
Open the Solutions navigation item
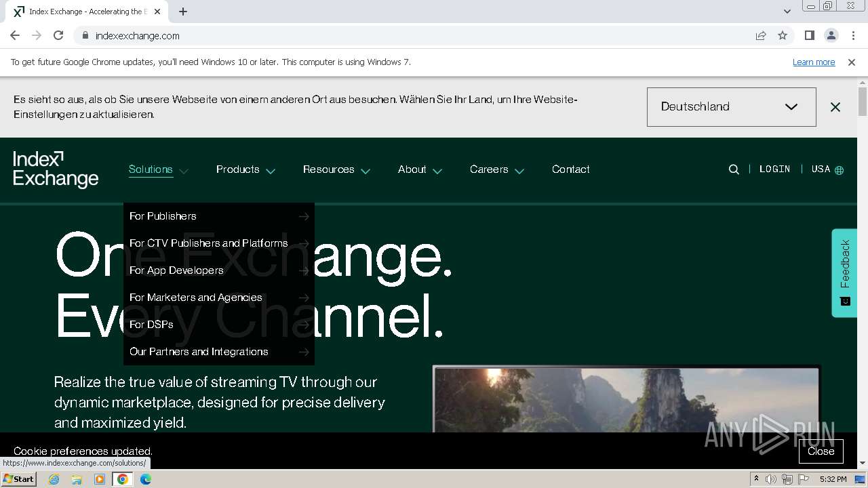(x=151, y=169)
